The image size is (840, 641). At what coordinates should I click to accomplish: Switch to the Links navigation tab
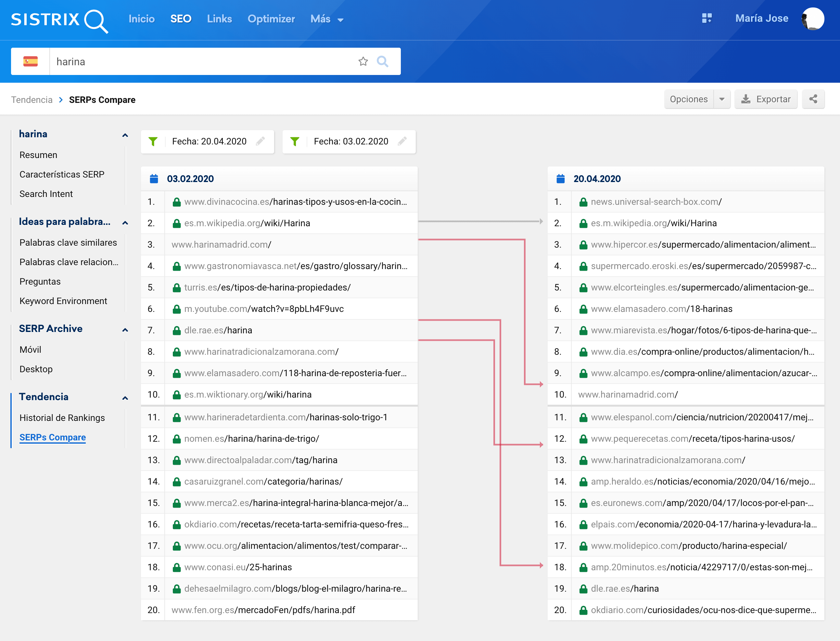click(219, 19)
